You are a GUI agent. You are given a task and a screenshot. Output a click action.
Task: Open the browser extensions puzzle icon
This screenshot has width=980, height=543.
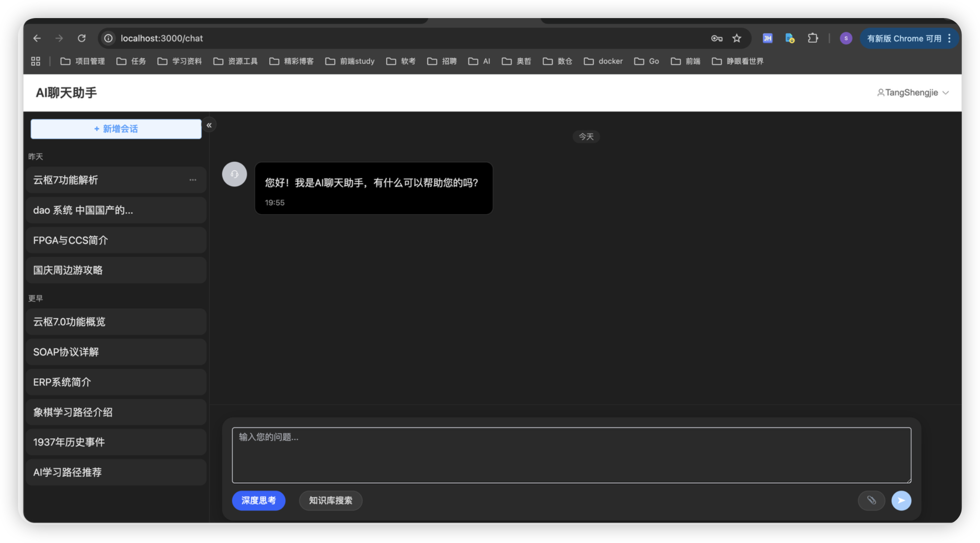click(812, 38)
